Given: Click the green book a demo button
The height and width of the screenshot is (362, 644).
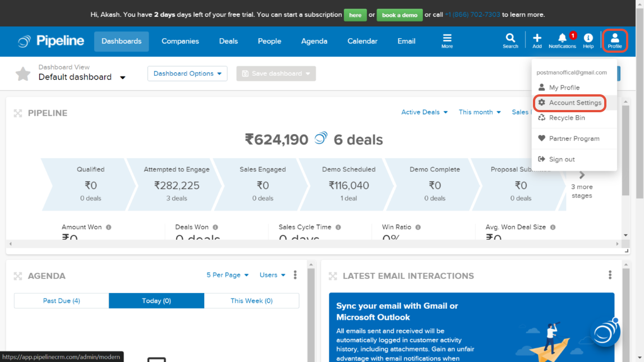Looking at the screenshot, I should 399,15.
